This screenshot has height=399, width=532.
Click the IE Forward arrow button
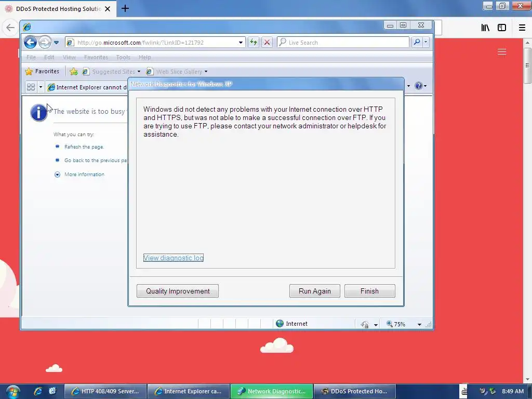pos(45,43)
